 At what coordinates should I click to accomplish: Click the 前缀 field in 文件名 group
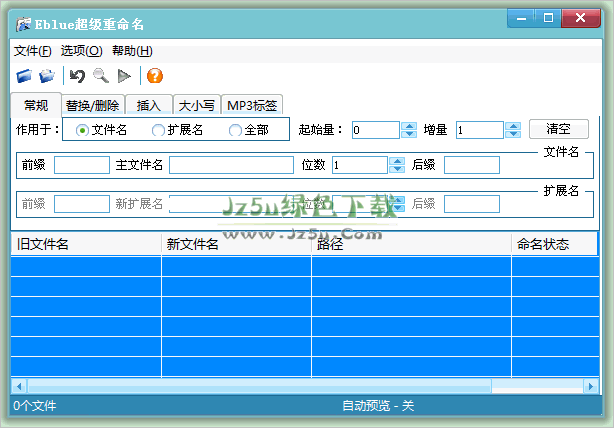tap(82, 165)
